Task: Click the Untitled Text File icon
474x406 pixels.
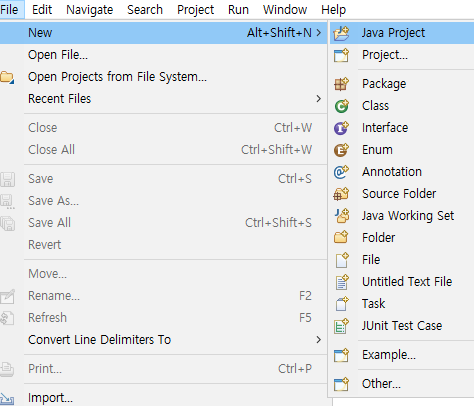Action: click(341, 282)
